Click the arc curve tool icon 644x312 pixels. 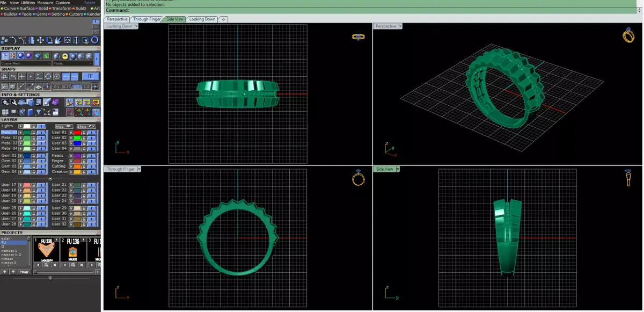click(13, 40)
